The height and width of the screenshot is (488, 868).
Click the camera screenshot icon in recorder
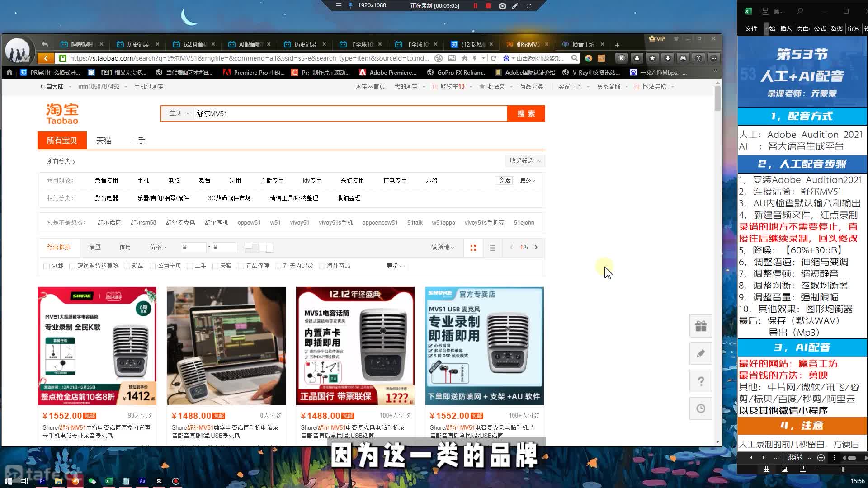point(502,5)
